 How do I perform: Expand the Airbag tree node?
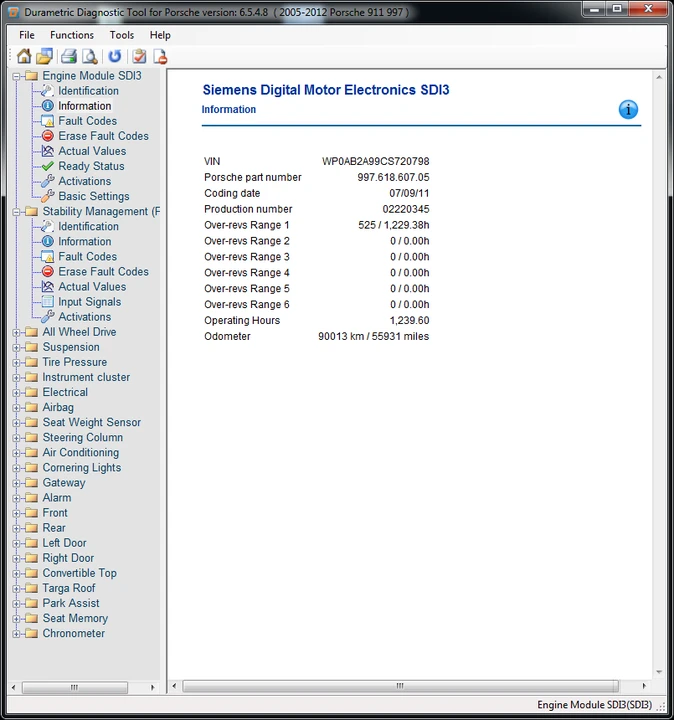pyautogui.click(x=17, y=408)
